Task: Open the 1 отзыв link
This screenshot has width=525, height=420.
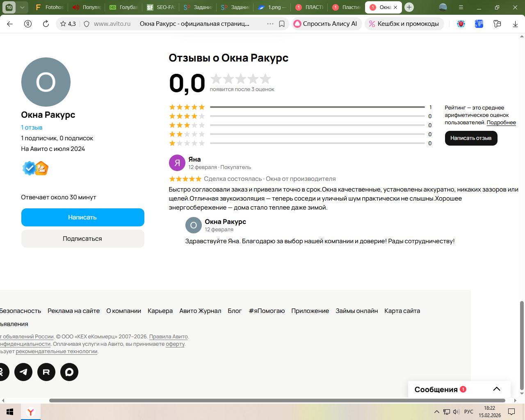Action: click(x=32, y=128)
